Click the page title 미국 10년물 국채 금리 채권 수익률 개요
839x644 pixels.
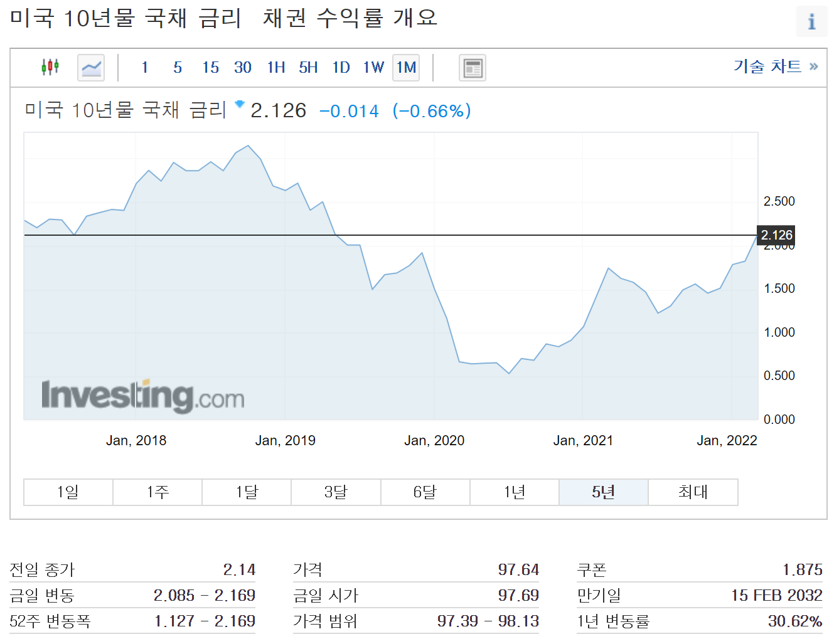tap(223, 18)
